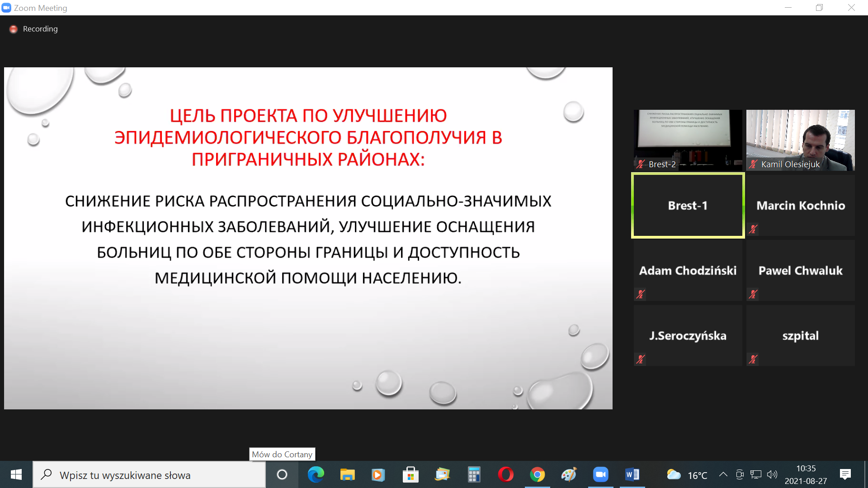Click the Cortana circle button
The image size is (868, 488).
[282, 474]
